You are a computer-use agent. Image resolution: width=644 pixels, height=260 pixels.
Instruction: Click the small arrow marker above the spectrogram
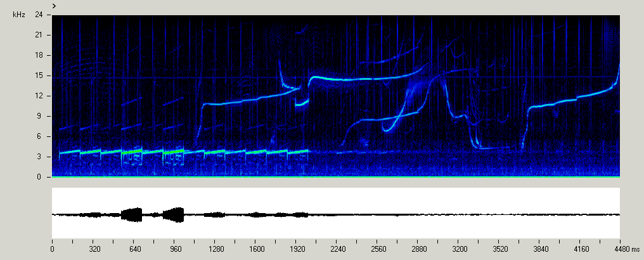54,6
